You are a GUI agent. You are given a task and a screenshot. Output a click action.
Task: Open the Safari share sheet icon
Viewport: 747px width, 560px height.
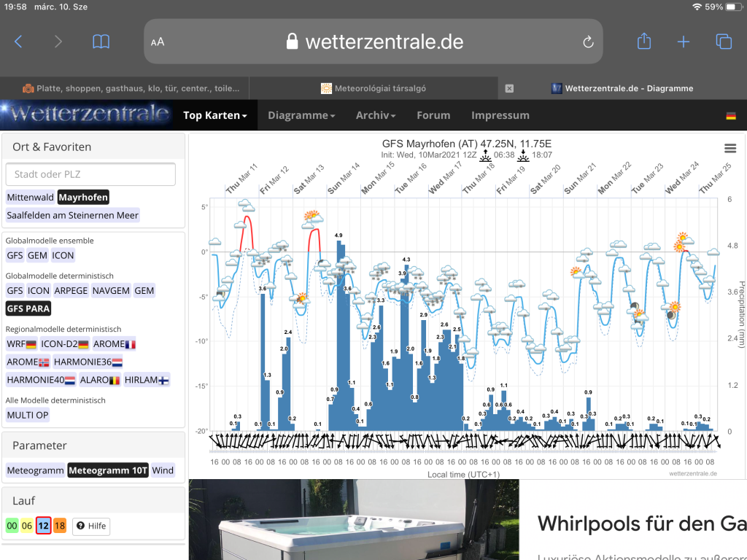point(643,42)
